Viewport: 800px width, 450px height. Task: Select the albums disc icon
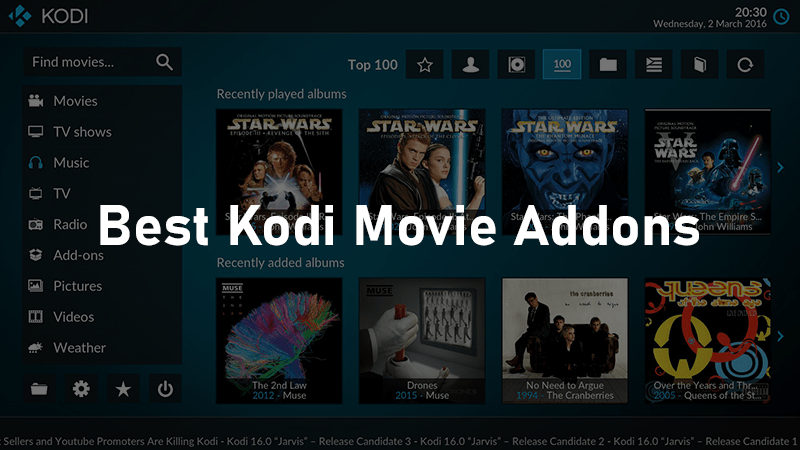tap(516, 64)
